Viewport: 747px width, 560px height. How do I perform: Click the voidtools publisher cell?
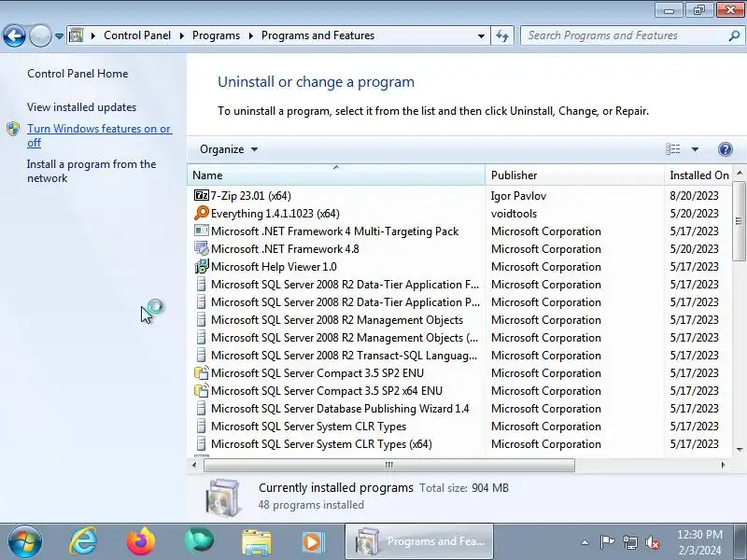pos(514,214)
